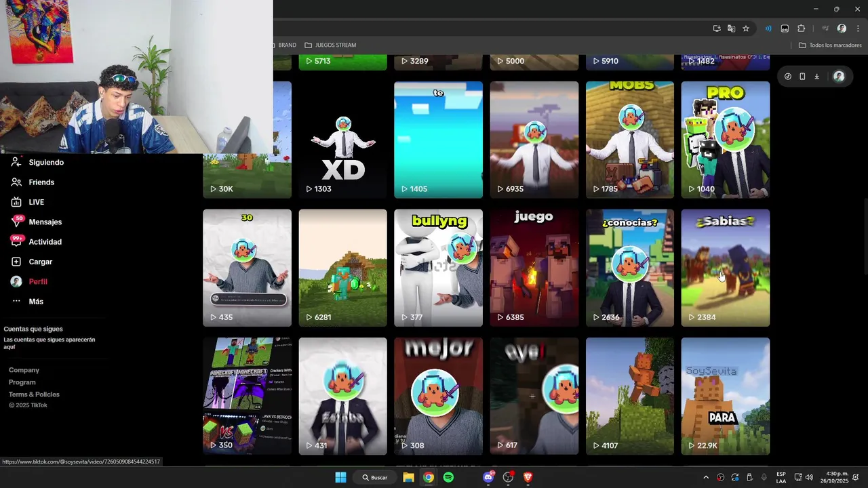Open the video with 6935 views
This screenshot has height=488, width=868.
point(534,140)
